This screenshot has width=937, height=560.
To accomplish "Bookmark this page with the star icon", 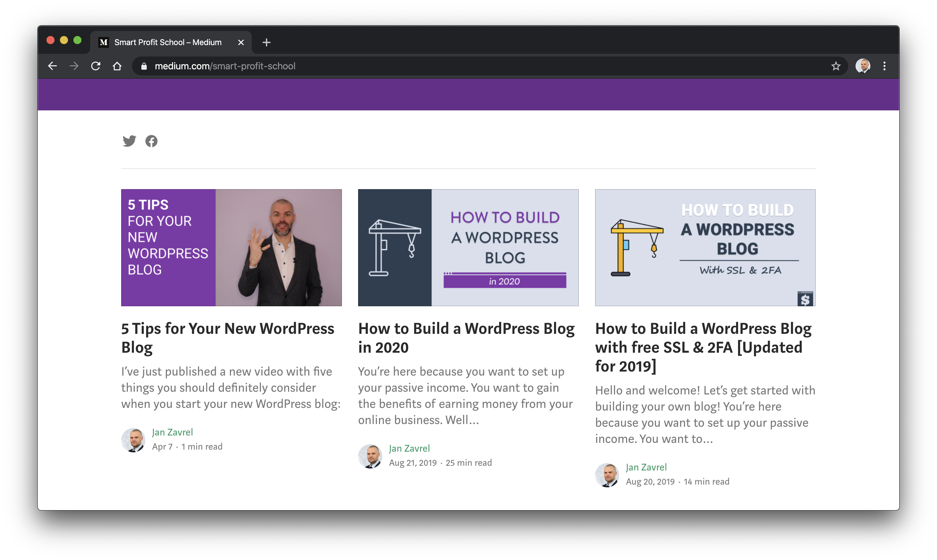I will (x=835, y=66).
